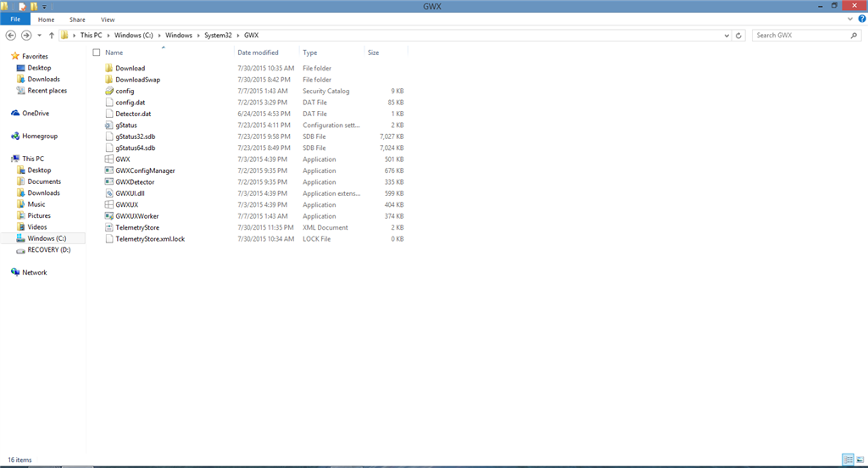Screen dimensions: 868x468
Task: Select the Detector.dat file icon
Action: [x=109, y=114]
